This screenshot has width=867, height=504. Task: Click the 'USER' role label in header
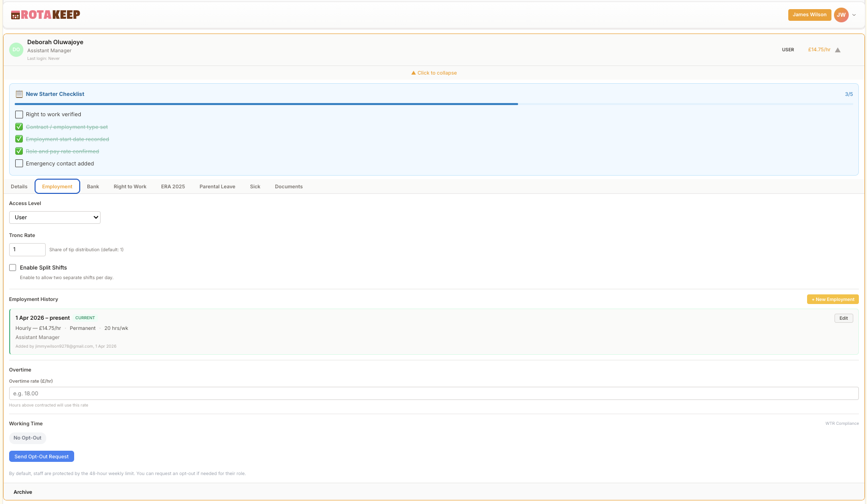[788, 50]
